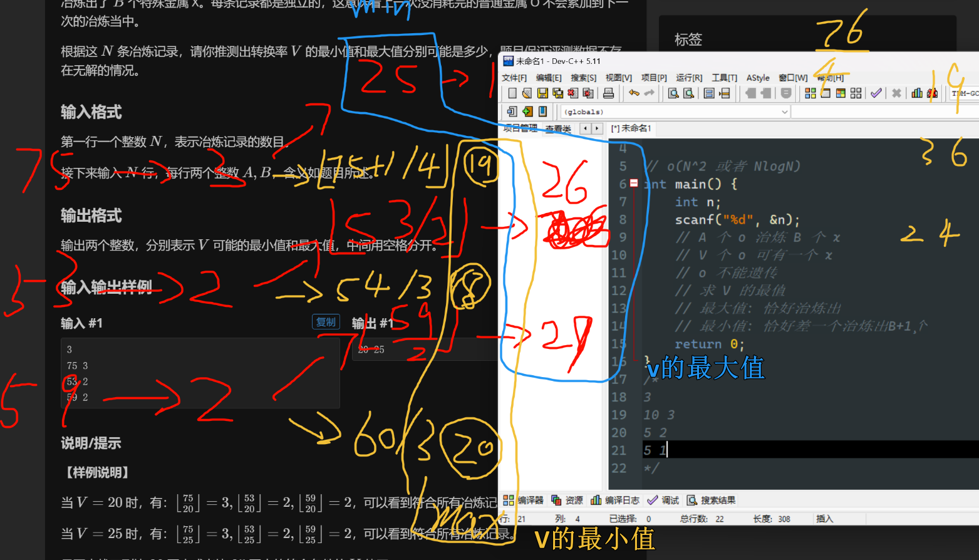Screen dimensions: 979x560
Task: Click the Print icon in toolbar
Action: tap(608, 93)
